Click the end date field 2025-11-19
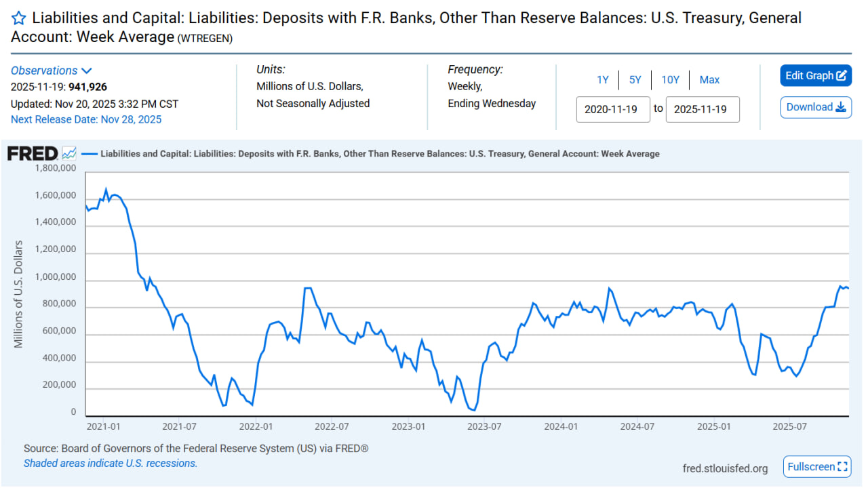The image size is (868, 490). [702, 109]
